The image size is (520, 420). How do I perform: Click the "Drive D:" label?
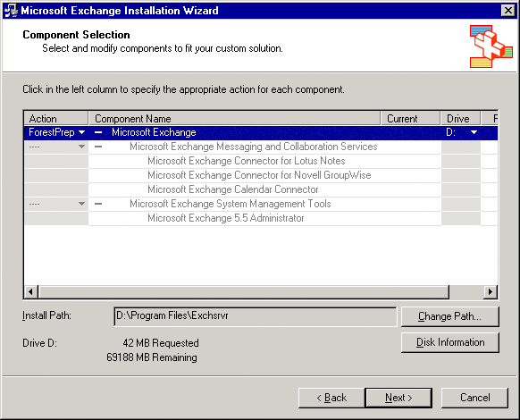coord(40,343)
